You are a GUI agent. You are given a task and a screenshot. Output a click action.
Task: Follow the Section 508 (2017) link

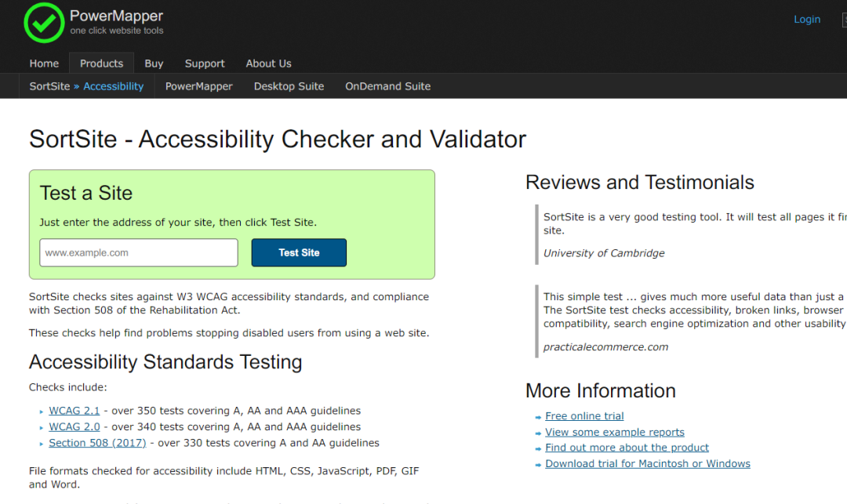tap(98, 443)
